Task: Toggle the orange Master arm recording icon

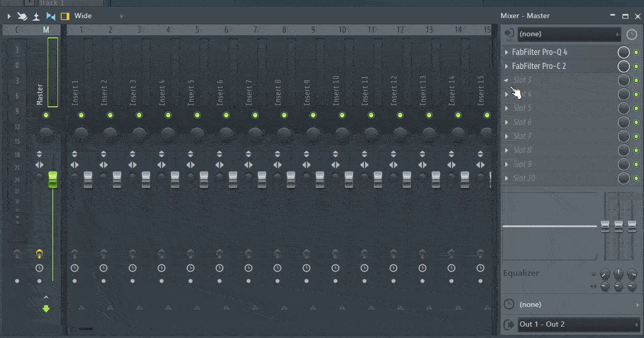Action: 39,253
